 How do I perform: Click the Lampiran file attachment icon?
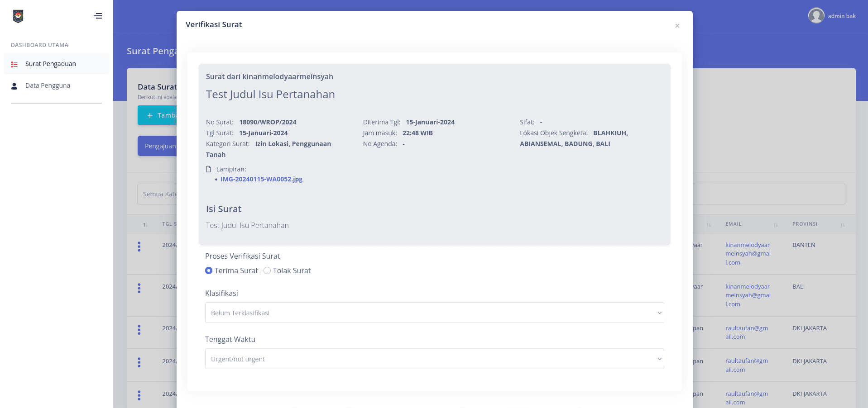click(x=209, y=169)
